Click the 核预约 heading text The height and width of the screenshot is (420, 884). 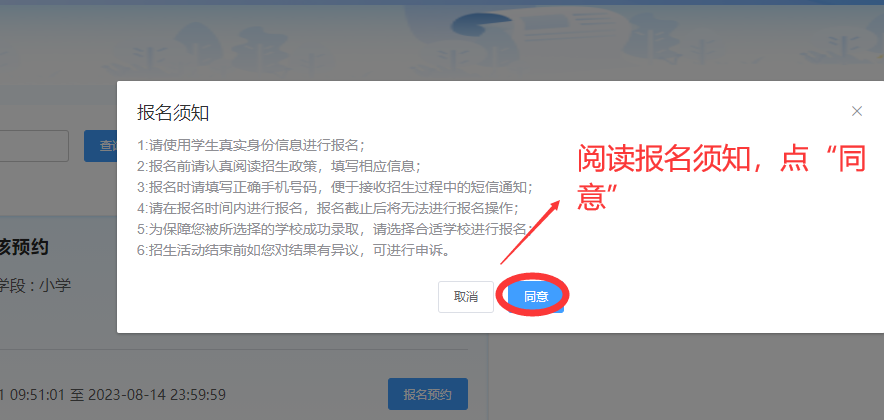[x=24, y=247]
